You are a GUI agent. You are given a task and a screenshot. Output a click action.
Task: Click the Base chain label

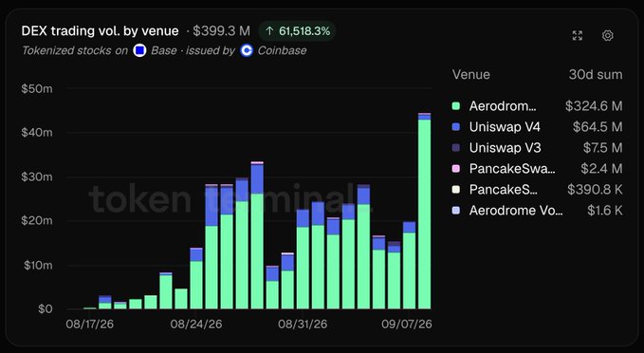click(x=164, y=50)
